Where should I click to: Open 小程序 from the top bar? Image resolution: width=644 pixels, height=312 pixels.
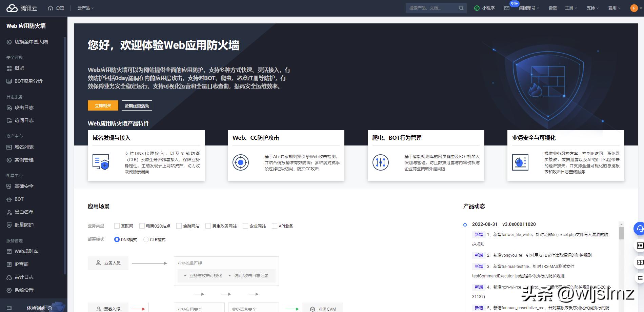click(485, 8)
